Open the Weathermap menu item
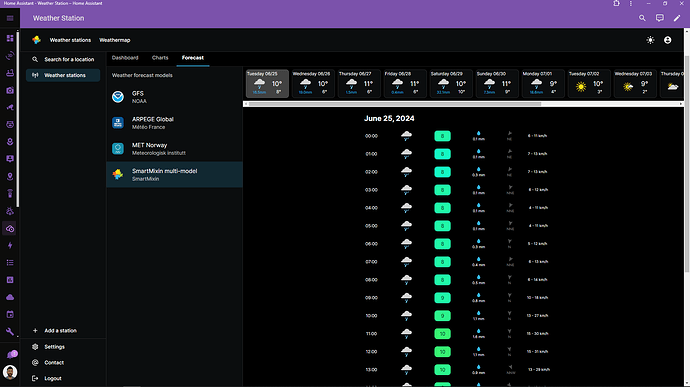The image size is (690, 387). pos(114,40)
